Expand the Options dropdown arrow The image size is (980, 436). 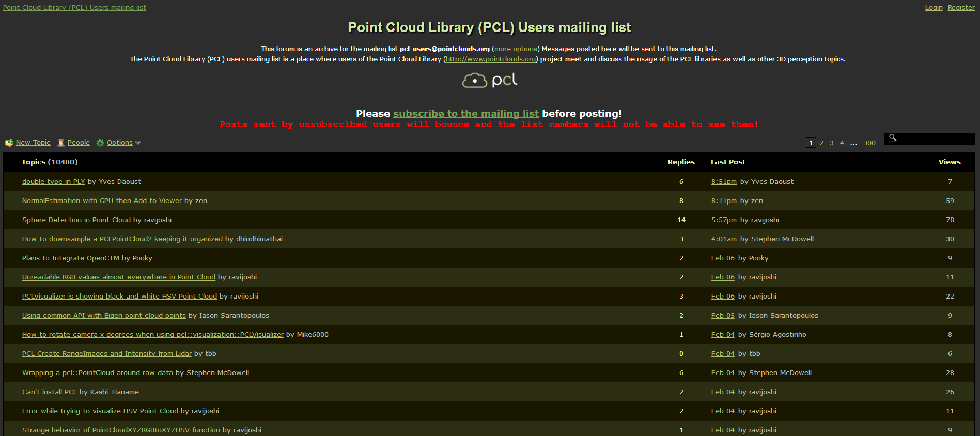pyautogui.click(x=138, y=143)
